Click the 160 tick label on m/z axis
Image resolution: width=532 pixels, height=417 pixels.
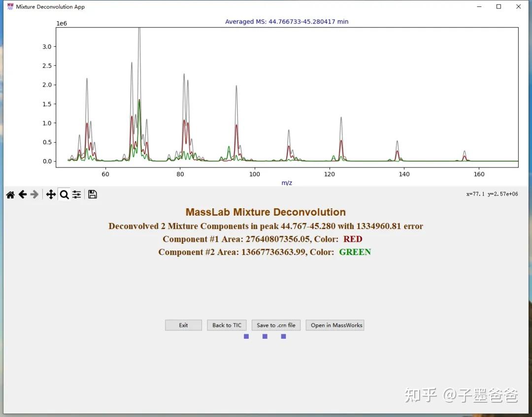(479, 174)
